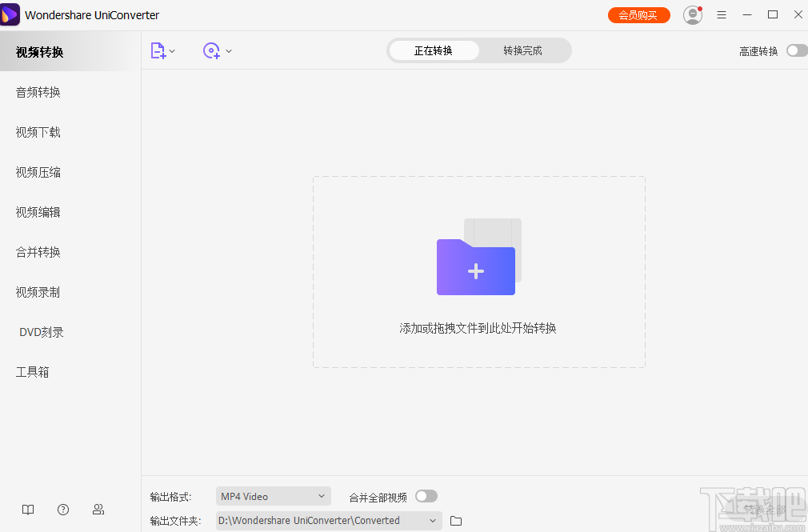808x532 pixels.
Task: Click 会员购买 purchase membership button
Action: pos(638,14)
